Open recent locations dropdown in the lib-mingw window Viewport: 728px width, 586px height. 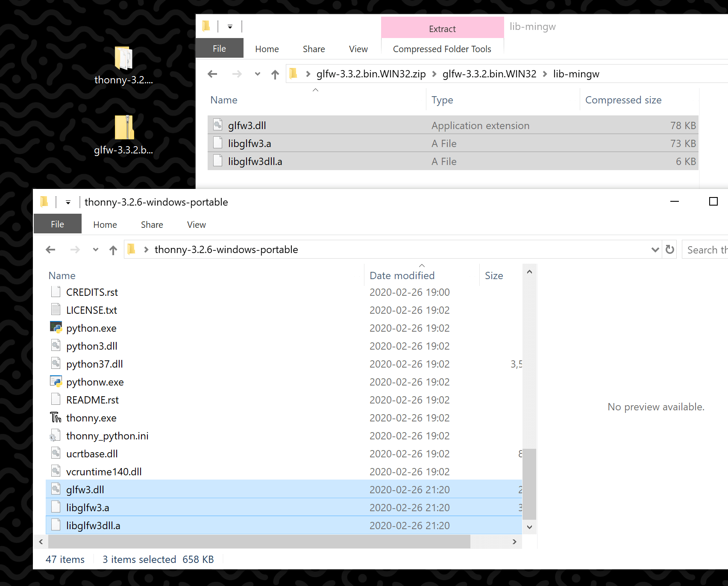(258, 74)
